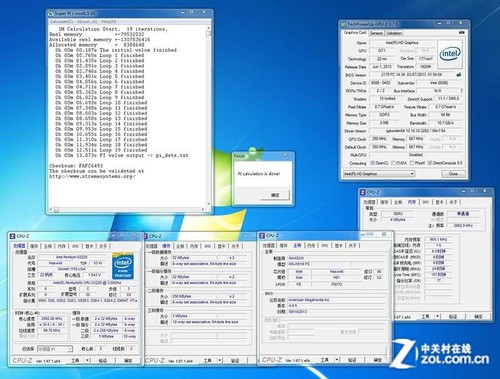Screen dimensions: 500x379
Task: Click the title icon of the mainboard-tab CPU-Z window
Action: [262, 236]
